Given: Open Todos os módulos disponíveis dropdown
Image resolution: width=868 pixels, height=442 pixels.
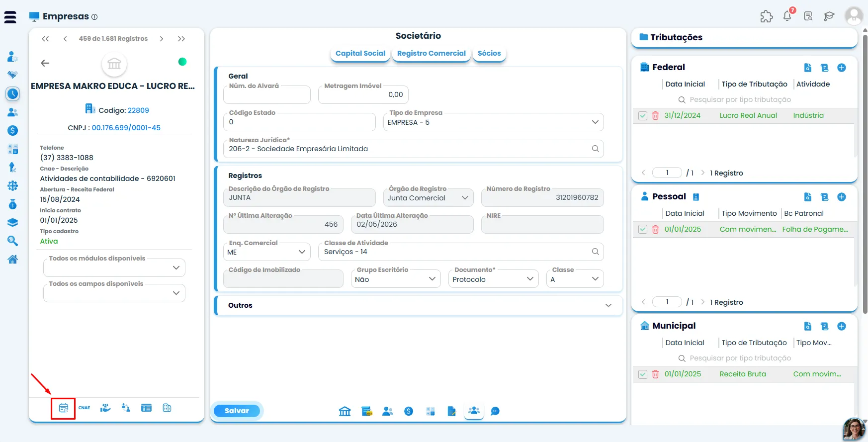Looking at the screenshot, I should (x=114, y=267).
